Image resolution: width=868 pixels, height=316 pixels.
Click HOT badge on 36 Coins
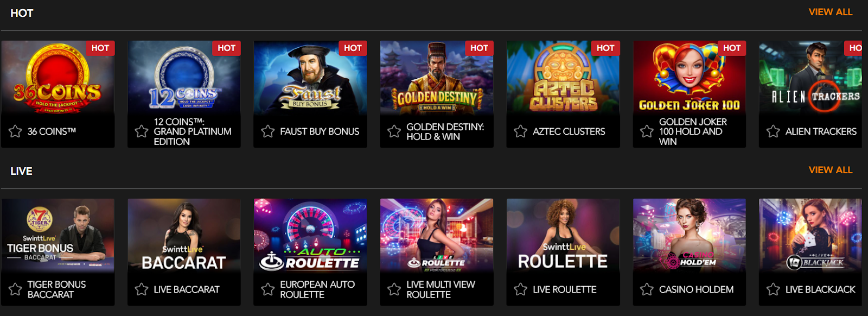(100, 48)
